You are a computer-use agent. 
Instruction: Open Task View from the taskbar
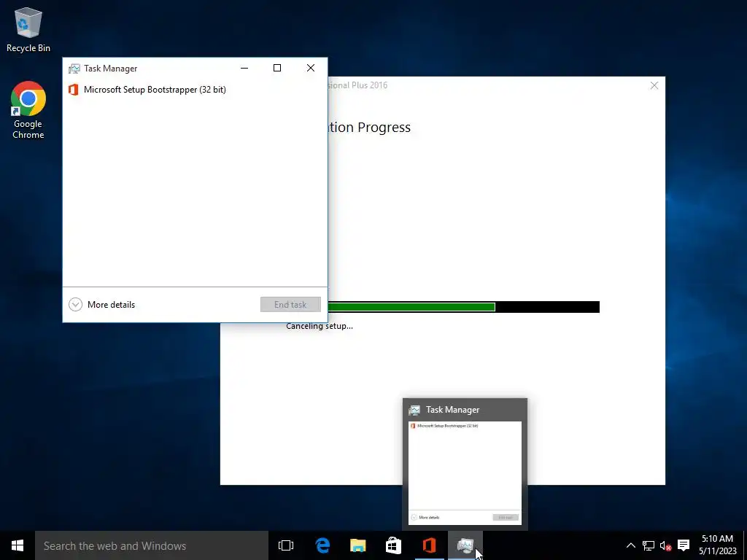286,545
